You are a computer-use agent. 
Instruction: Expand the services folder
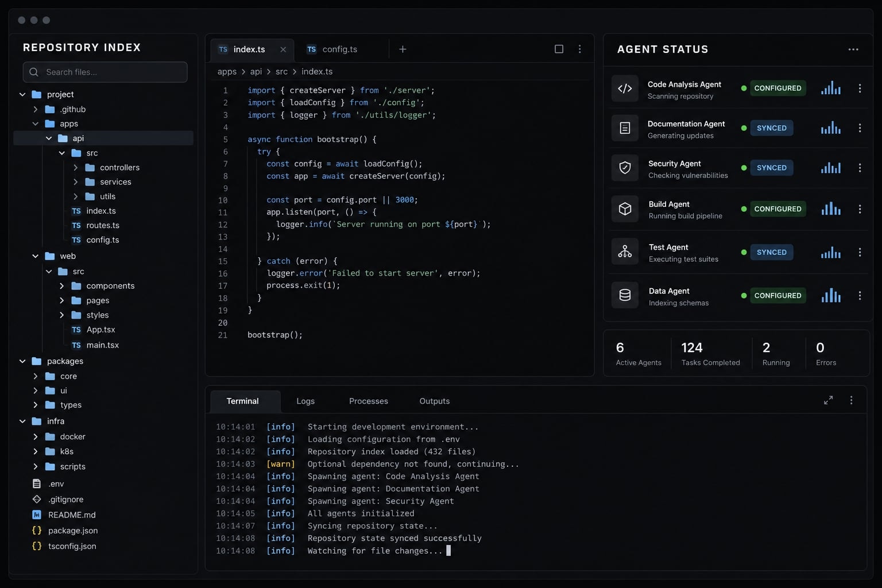click(75, 181)
